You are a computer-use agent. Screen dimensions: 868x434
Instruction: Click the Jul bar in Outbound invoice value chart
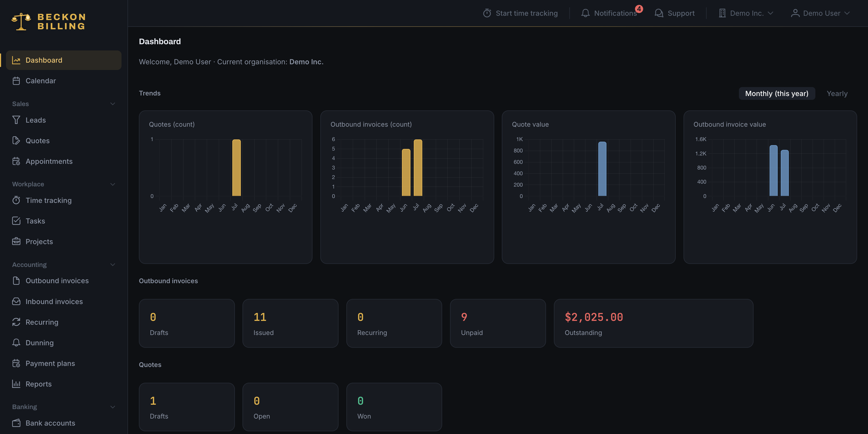pos(785,173)
